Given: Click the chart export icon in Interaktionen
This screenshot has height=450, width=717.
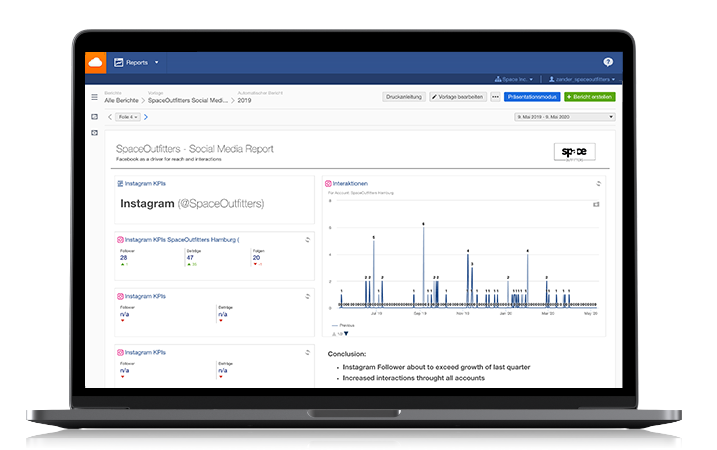Looking at the screenshot, I should pos(597,204).
